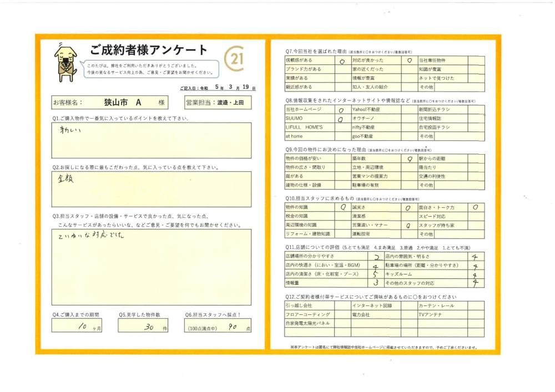Screen dimensions: 555x392
Task: Tick the box beside 家の近くだった
Action: pos(410,70)
